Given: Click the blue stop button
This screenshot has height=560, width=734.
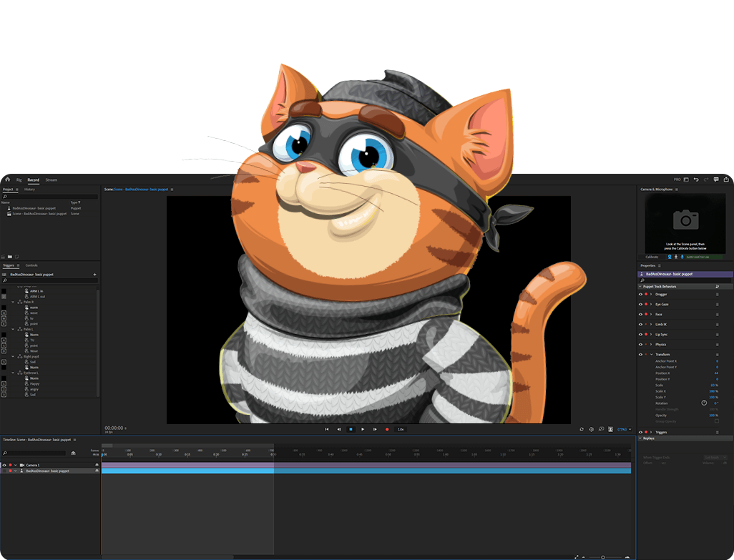Looking at the screenshot, I should click(351, 429).
